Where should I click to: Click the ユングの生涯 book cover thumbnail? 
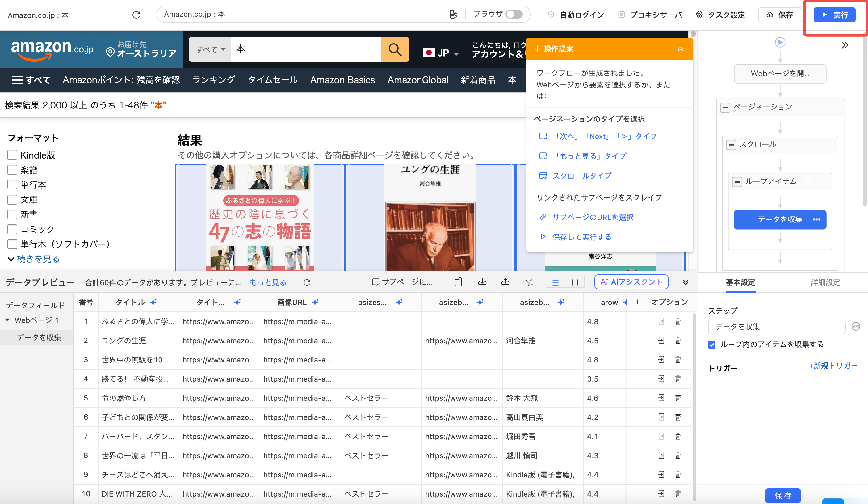click(430, 217)
